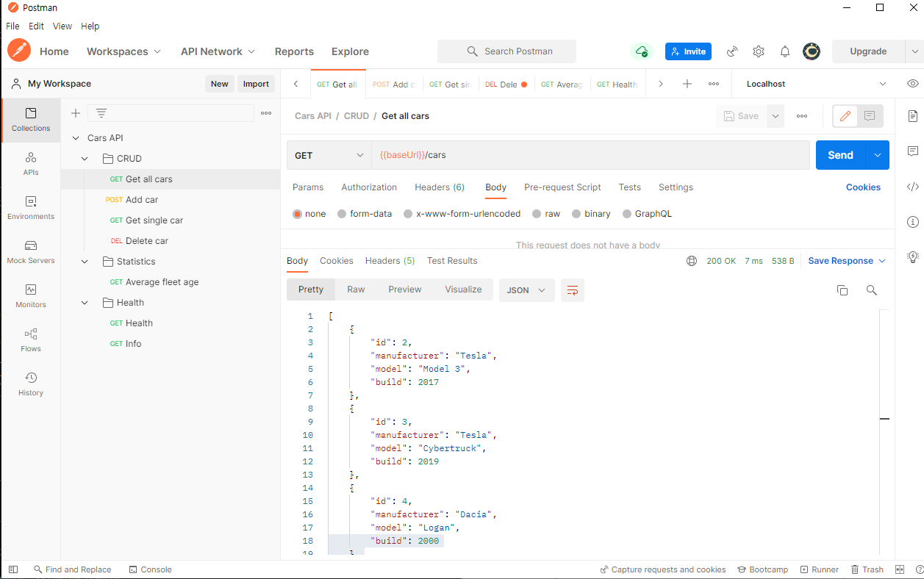Click the environment quick look eye icon
924x579 pixels.
pos(913,84)
